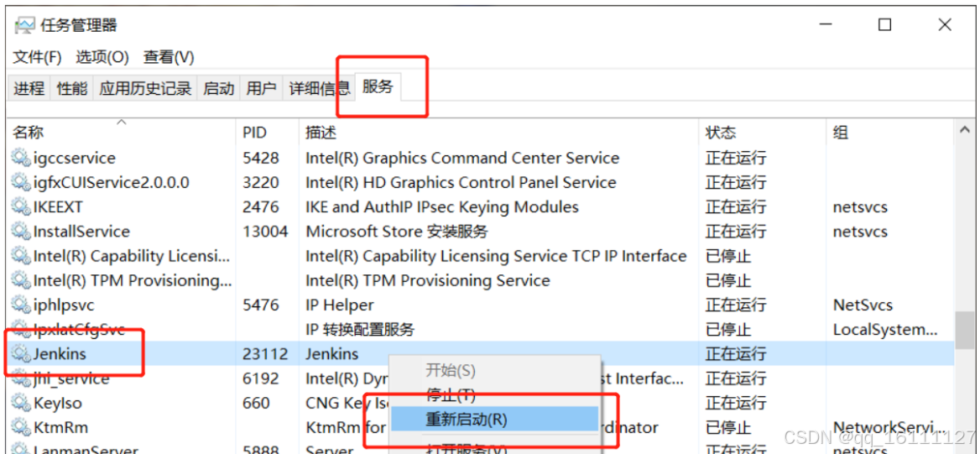
Task: Open the 选项(O) menu
Action: (102, 58)
